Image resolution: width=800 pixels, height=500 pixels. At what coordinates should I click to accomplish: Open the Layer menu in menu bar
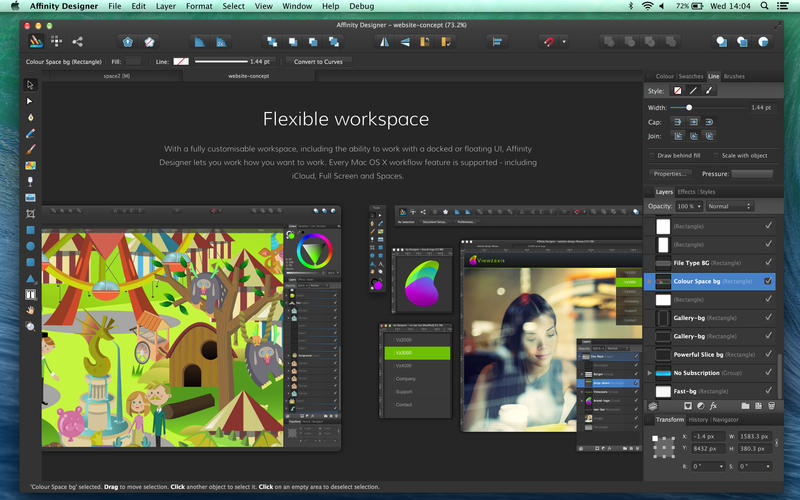point(165,6)
